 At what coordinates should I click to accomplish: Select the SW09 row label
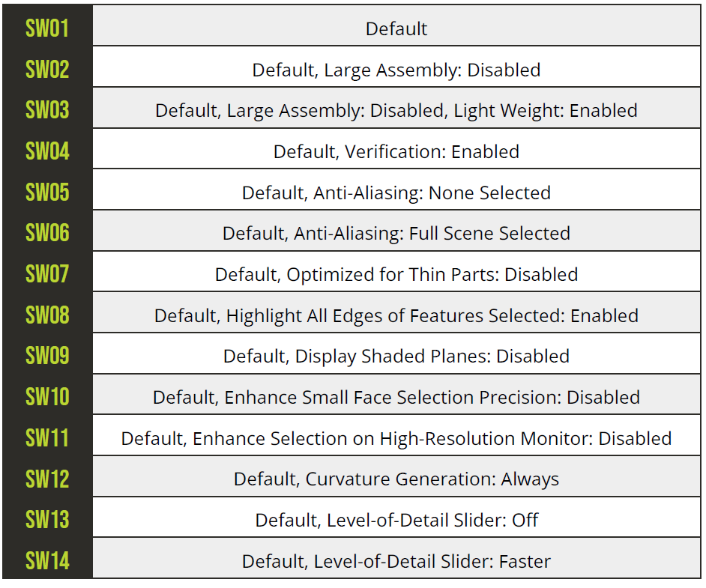coord(47,356)
